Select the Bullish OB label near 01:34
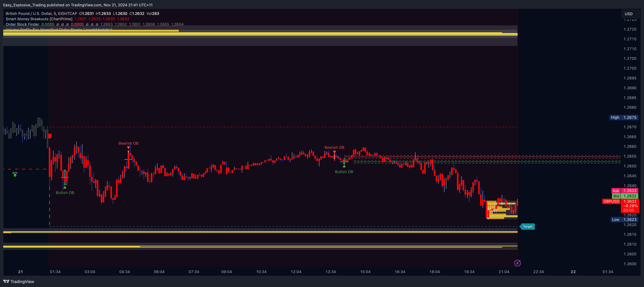Screen dimensions: 644x287 [x=65, y=193]
